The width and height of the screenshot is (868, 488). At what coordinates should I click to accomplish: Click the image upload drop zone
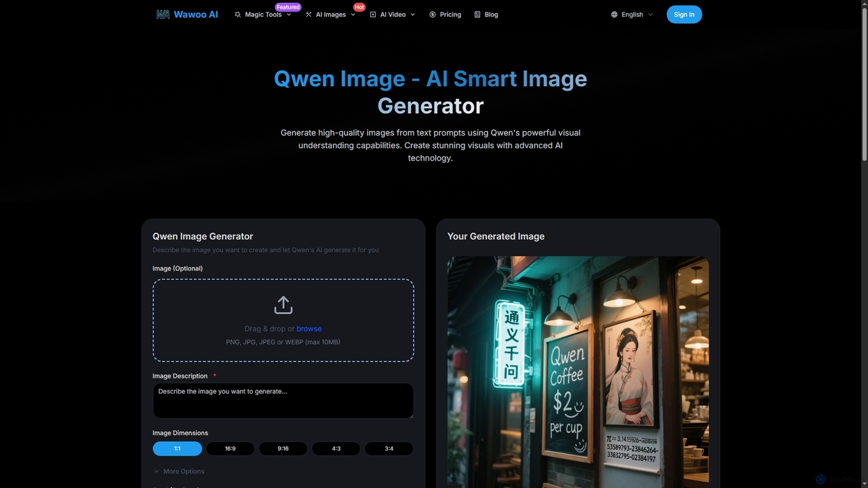coord(283,321)
